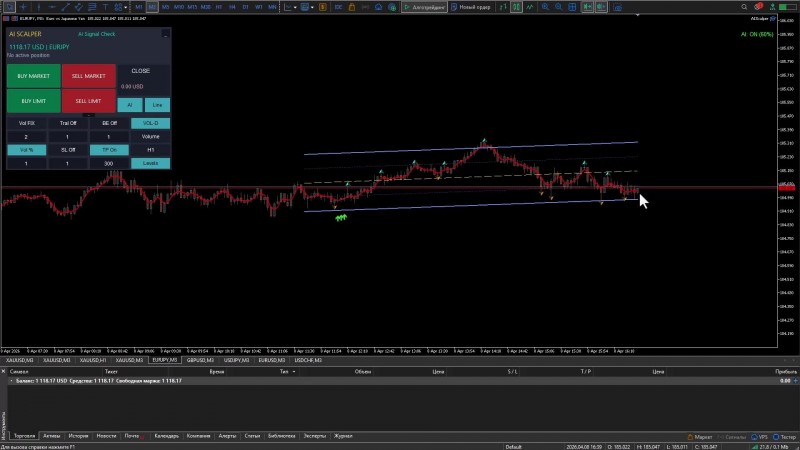Image resolution: width=800 pixels, height=450 pixels.
Task: Toggle chart auto-scroll icon
Action: 588,7
